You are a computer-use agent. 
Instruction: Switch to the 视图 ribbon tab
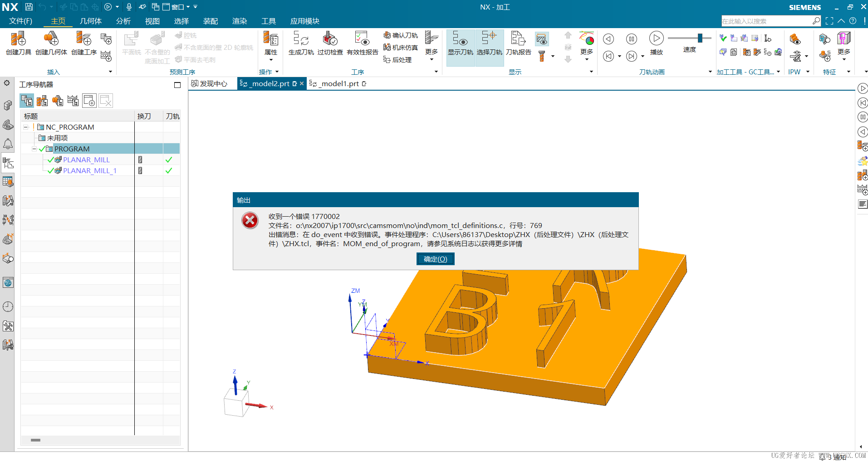click(152, 21)
